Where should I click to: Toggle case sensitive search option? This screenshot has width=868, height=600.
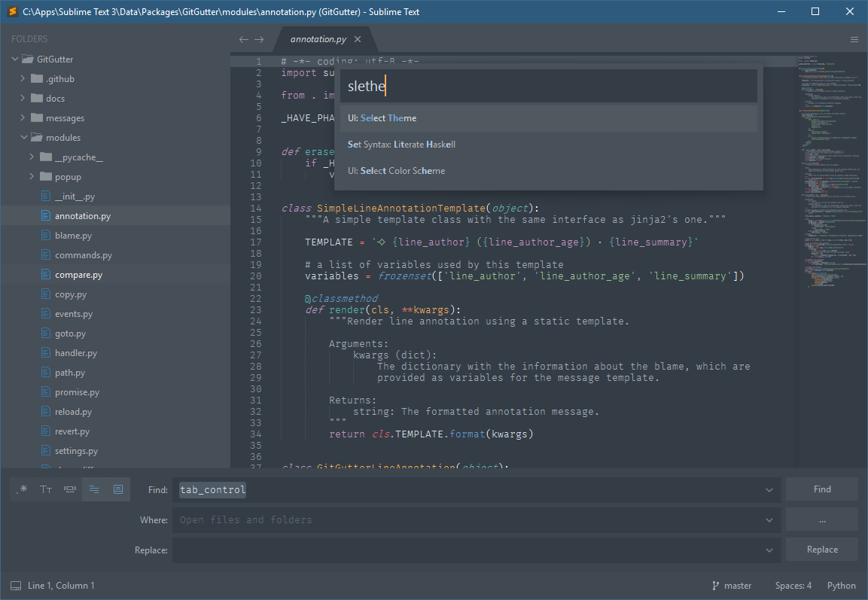pyautogui.click(x=46, y=489)
